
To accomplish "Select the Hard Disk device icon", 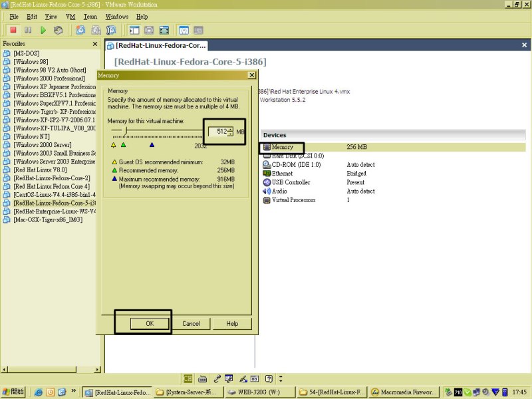I will 267,156.
